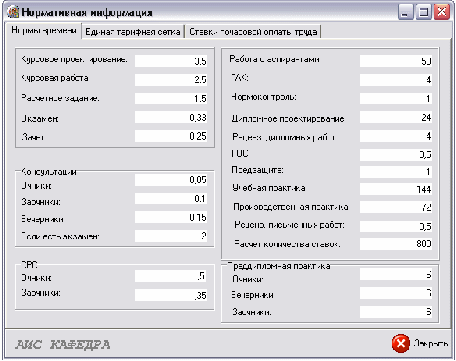Close the window with the title bar X
This screenshot has height=361, width=456.
click(442, 13)
